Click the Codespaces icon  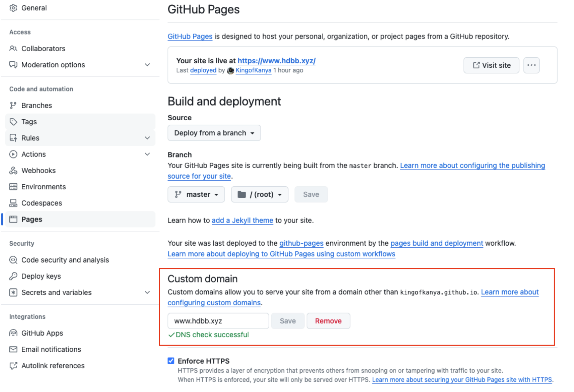13,203
